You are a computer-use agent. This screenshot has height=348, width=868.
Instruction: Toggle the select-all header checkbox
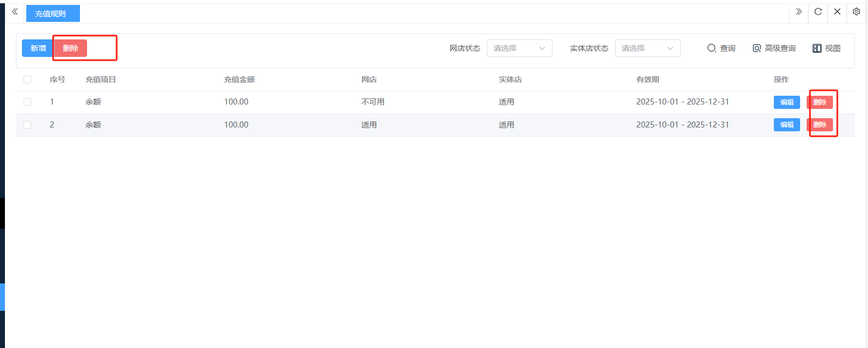27,80
